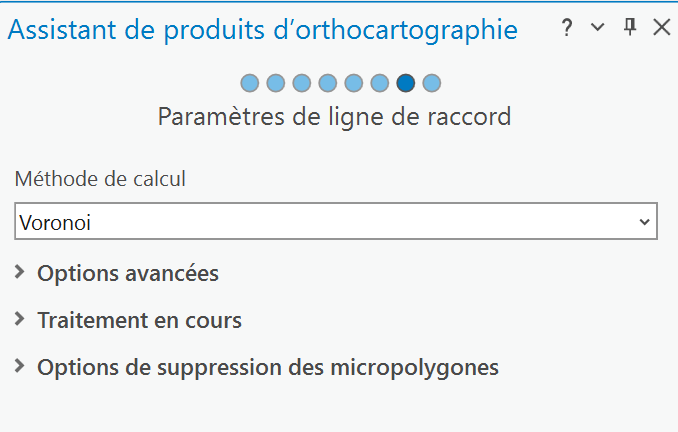Click the Traitement en cours heading

[x=139, y=321]
